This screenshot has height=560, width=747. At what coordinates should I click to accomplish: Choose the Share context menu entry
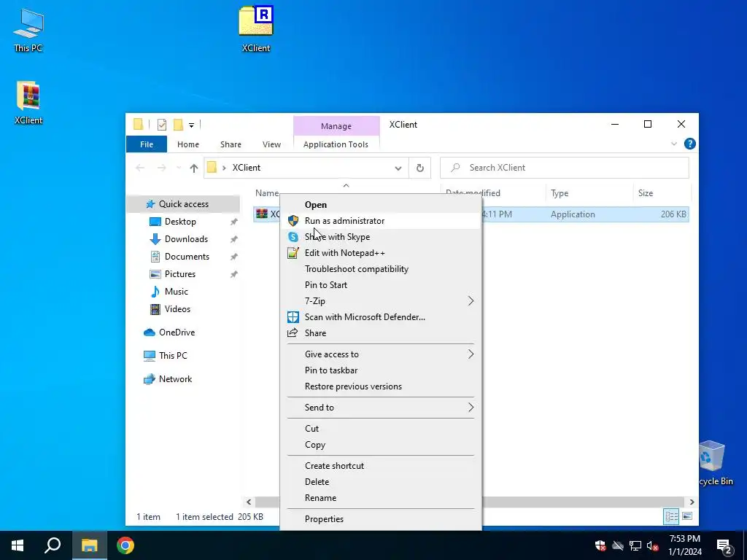click(381, 333)
